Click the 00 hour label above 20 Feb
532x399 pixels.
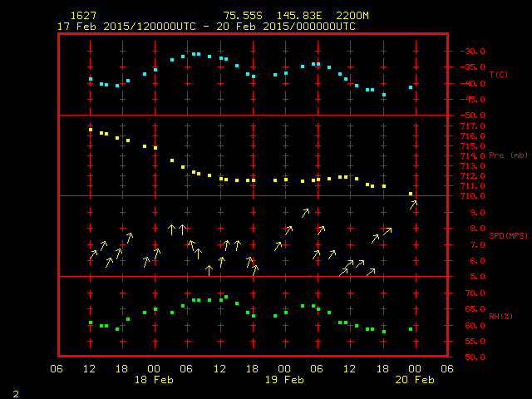click(x=415, y=369)
